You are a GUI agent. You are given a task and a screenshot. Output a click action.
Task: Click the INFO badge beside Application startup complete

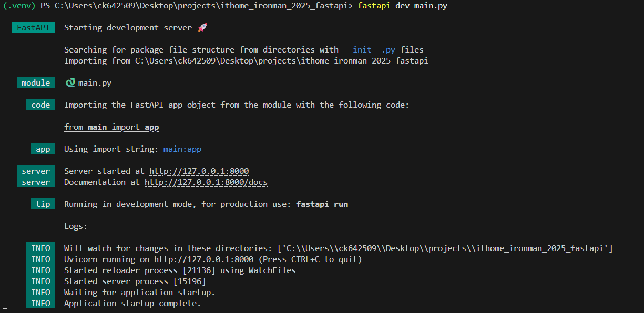tap(40, 304)
